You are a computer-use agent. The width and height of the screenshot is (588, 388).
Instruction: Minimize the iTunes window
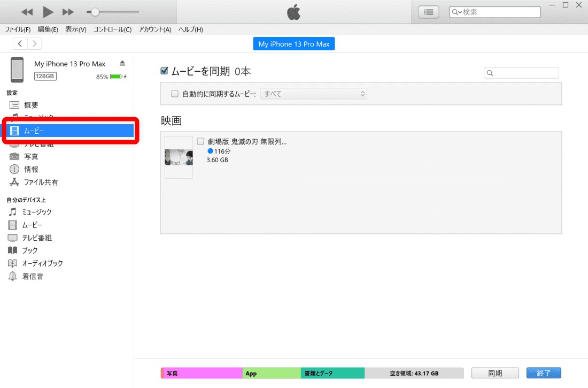[x=552, y=5]
